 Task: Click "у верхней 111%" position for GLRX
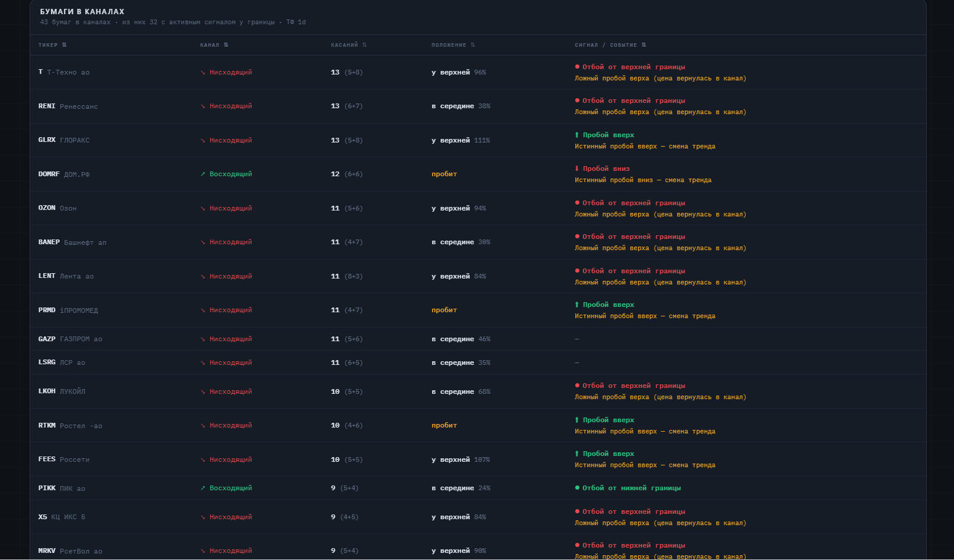(x=461, y=140)
